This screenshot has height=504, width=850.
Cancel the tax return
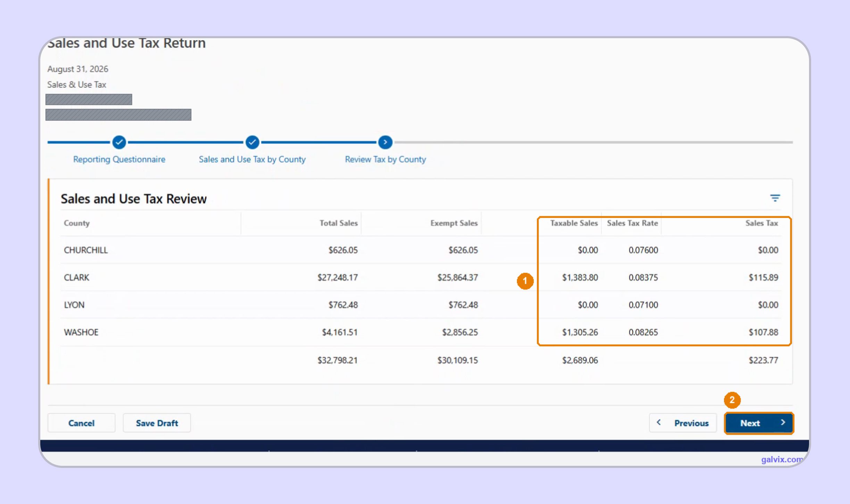[81, 423]
